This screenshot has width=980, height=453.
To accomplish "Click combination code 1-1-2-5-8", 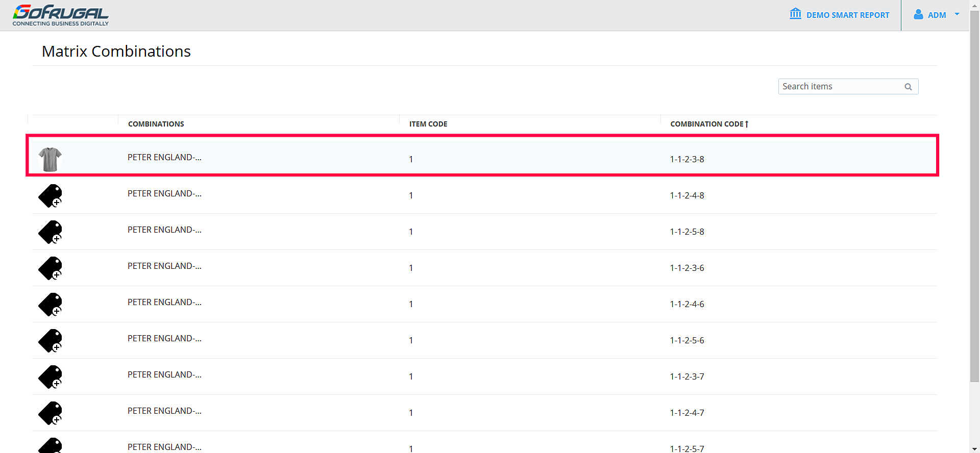I will pyautogui.click(x=687, y=232).
